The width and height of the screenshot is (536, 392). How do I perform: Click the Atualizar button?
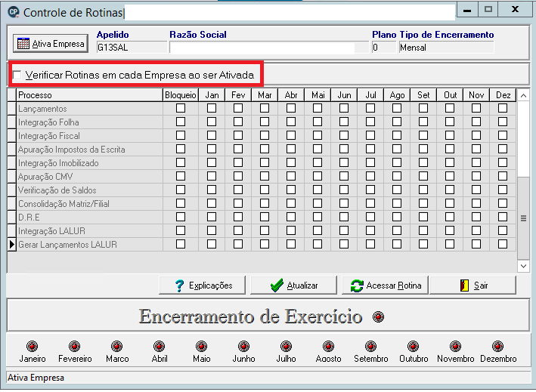pyautogui.click(x=293, y=286)
